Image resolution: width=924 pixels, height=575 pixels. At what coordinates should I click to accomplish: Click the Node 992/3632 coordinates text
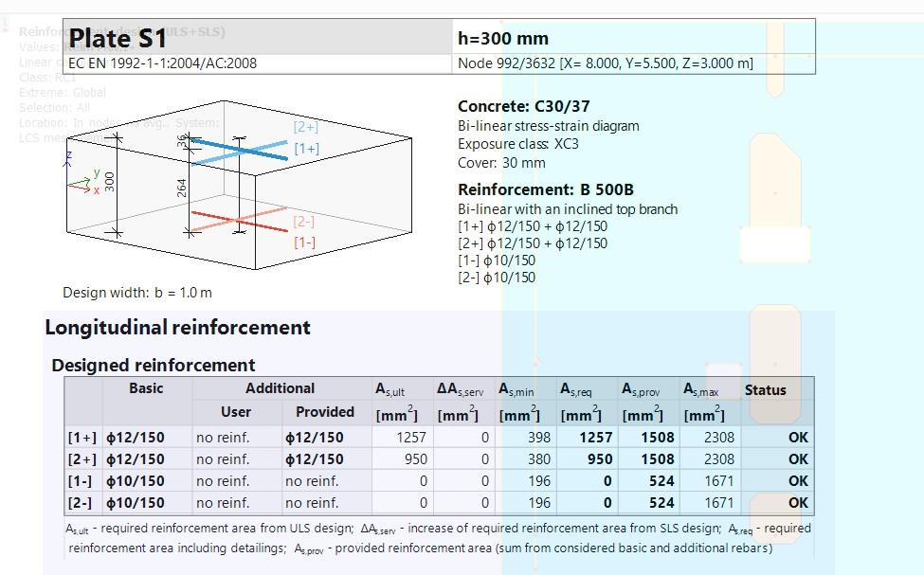[x=605, y=63]
